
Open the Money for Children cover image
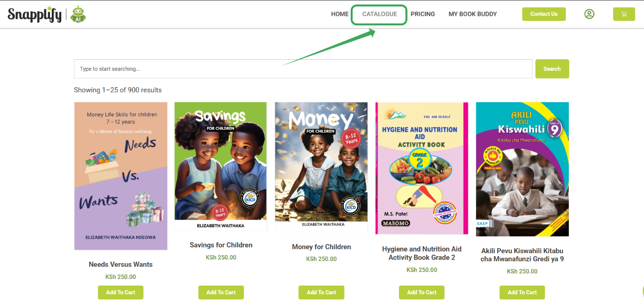click(321, 167)
